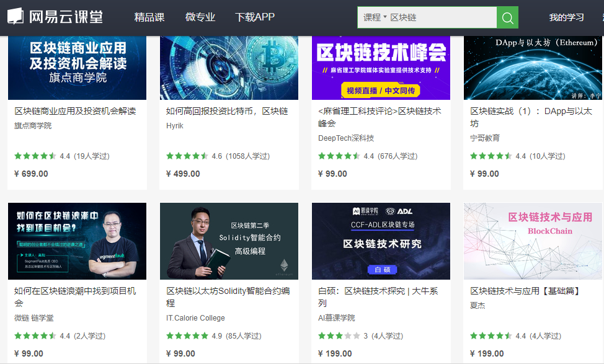Click provider name Hyrik
Viewport: 604px width, 364px height.
174,125
